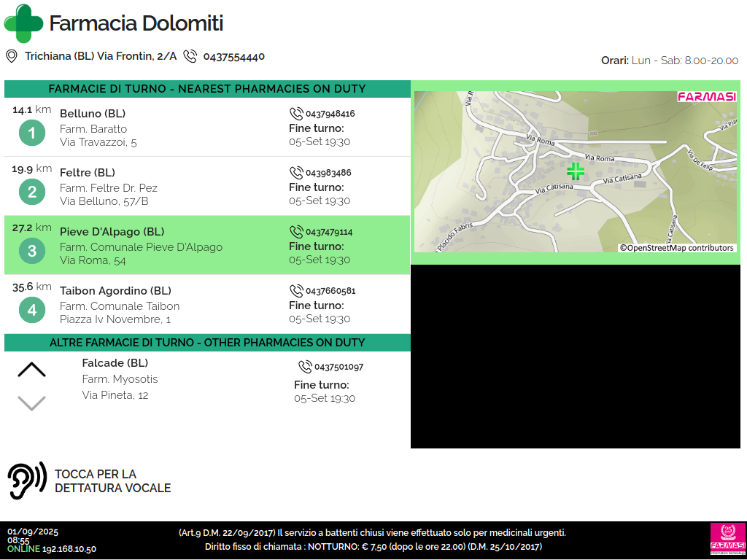Viewport: 747px width, 560px height.
Task: Select numbered badge 1 for Belluno
Action: point(31,133)
